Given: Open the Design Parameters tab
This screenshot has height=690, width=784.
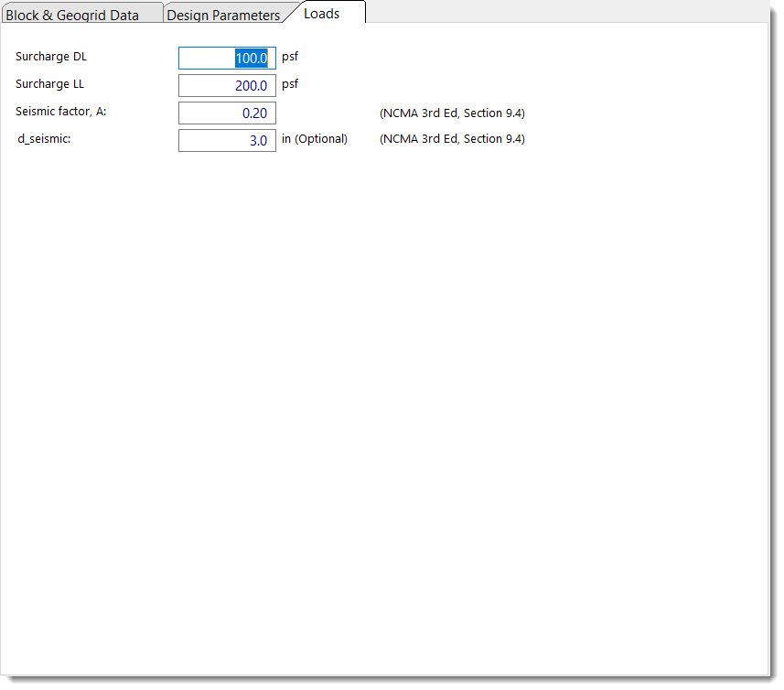Looking at the screenshot, I should coord(223,16).
